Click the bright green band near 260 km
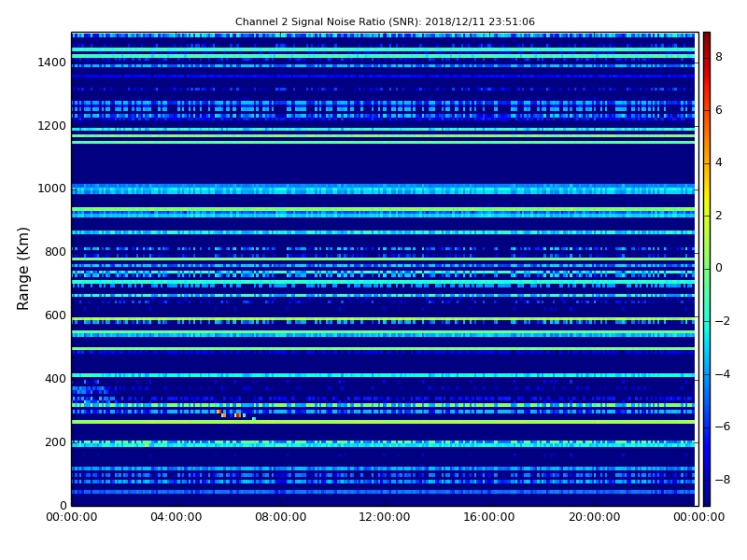747x560 pixels. pos(383,422)
